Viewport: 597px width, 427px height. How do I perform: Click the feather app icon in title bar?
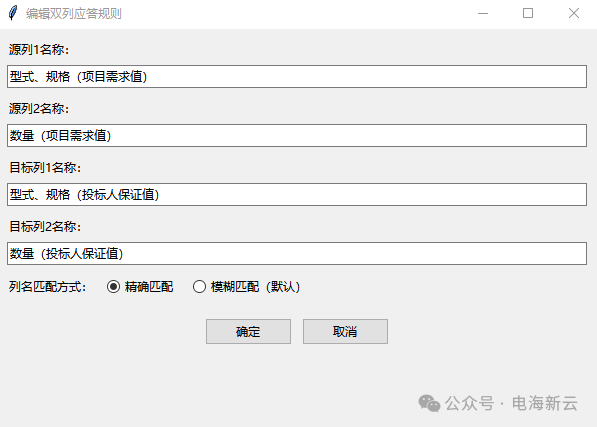click(x=13, y=13)
